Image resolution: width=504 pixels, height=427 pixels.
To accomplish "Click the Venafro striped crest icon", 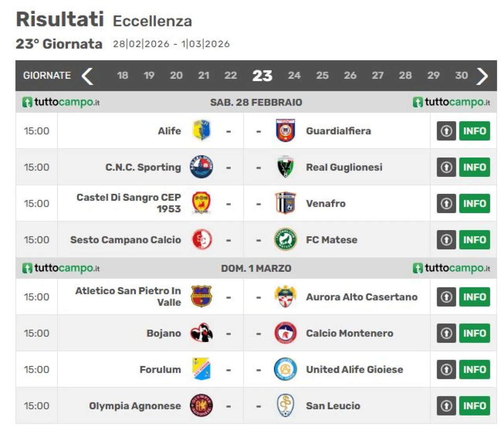I will (x=285, y=203).
